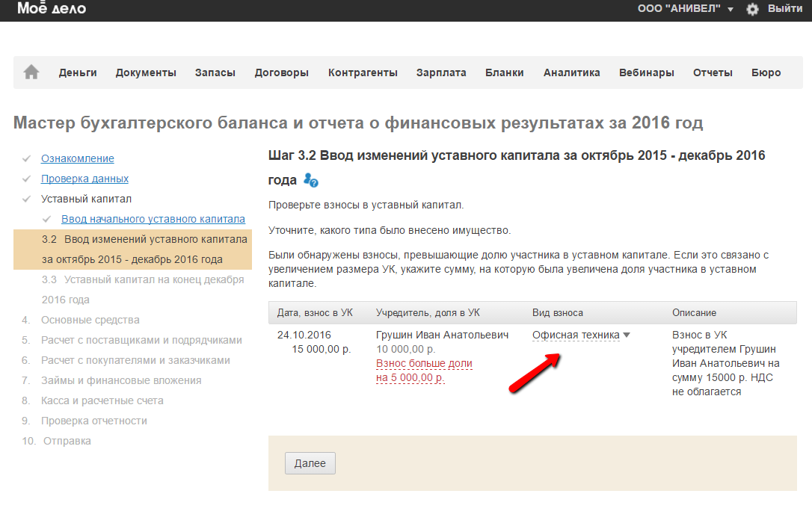
Task: Click the date 24.10.2016 cell
Action: pyautogui.click(x=304, y=335)
